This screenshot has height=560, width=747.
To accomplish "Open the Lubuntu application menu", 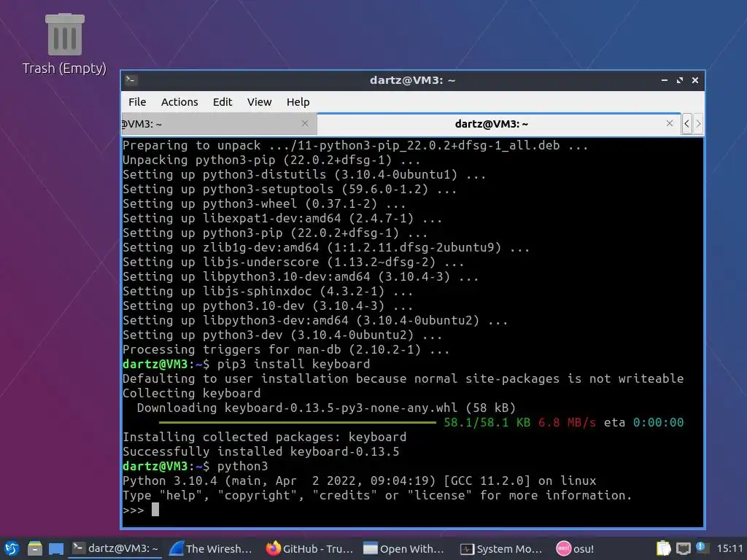I will point(12,548).
